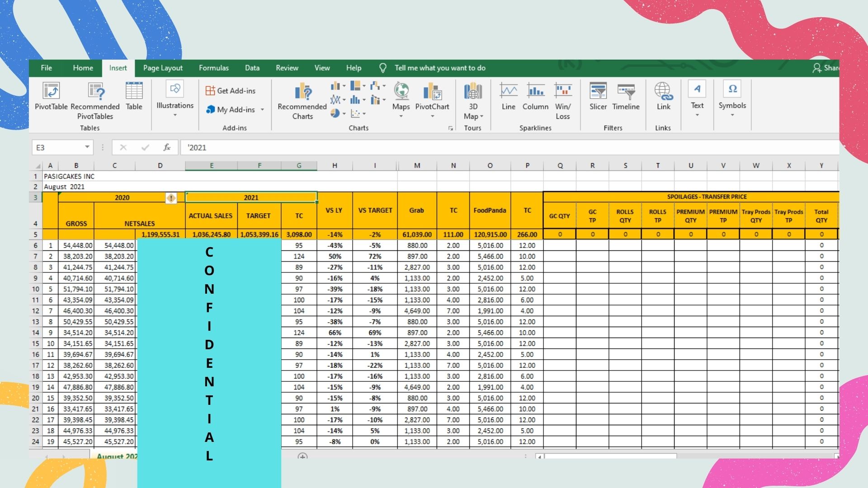Click the Get Add-ins button
This screenshot has height=488, width=868.
pos(231,91)
